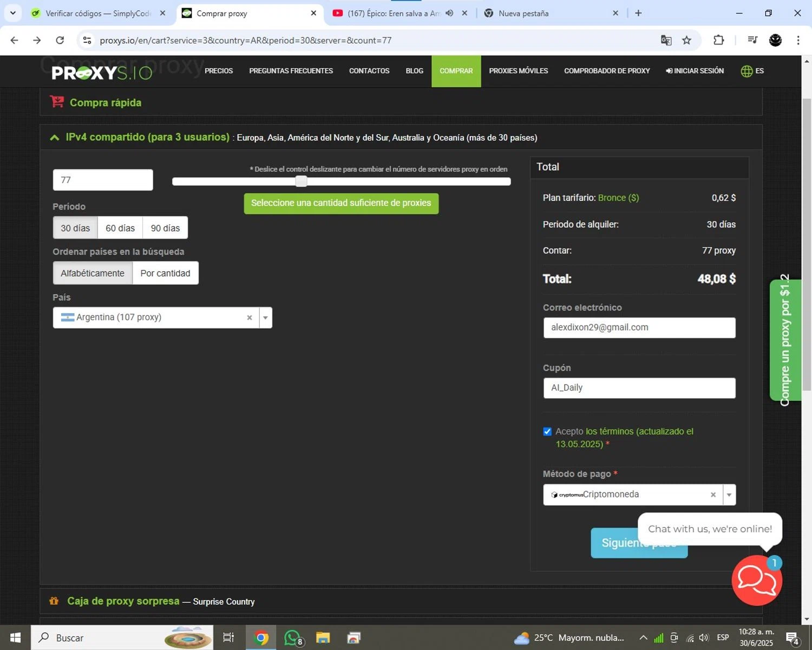The image size is (812, 650).
Task: Select the 60 días period
Action: click(120, 228)
